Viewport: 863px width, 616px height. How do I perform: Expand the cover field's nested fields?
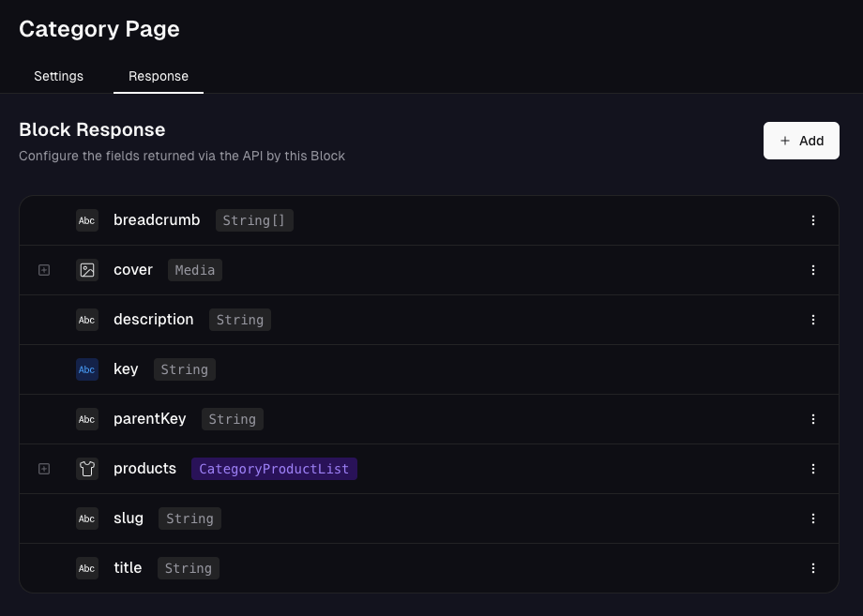coord(43,270)
